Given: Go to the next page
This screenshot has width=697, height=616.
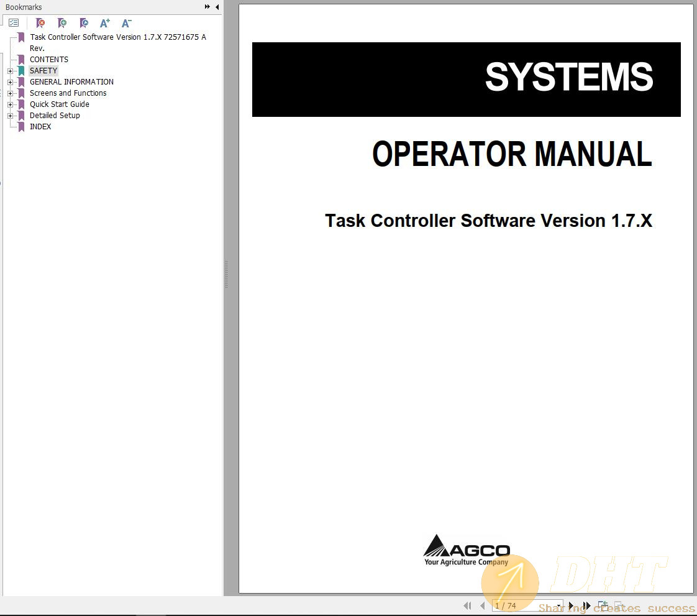Looking at the screenshot, I should pyautogui.click(x=572, y=605).
